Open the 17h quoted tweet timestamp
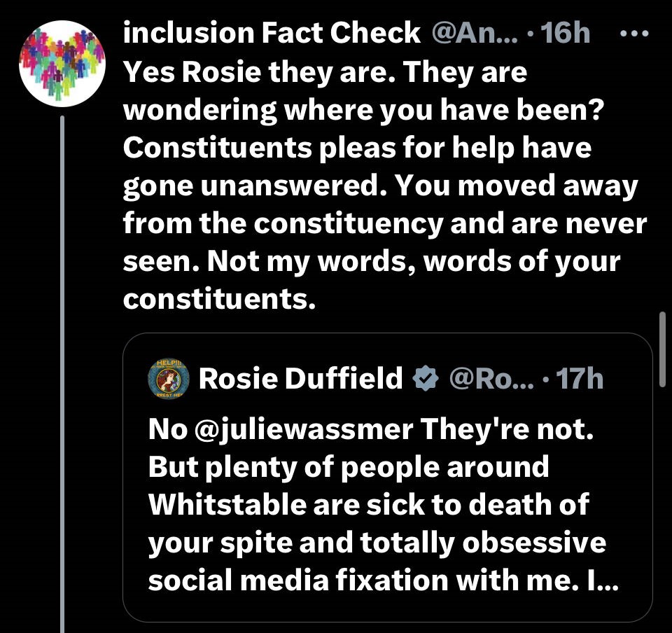Viewport: 672px width, 633px height. pyautogui.click(x=577, y=379)
